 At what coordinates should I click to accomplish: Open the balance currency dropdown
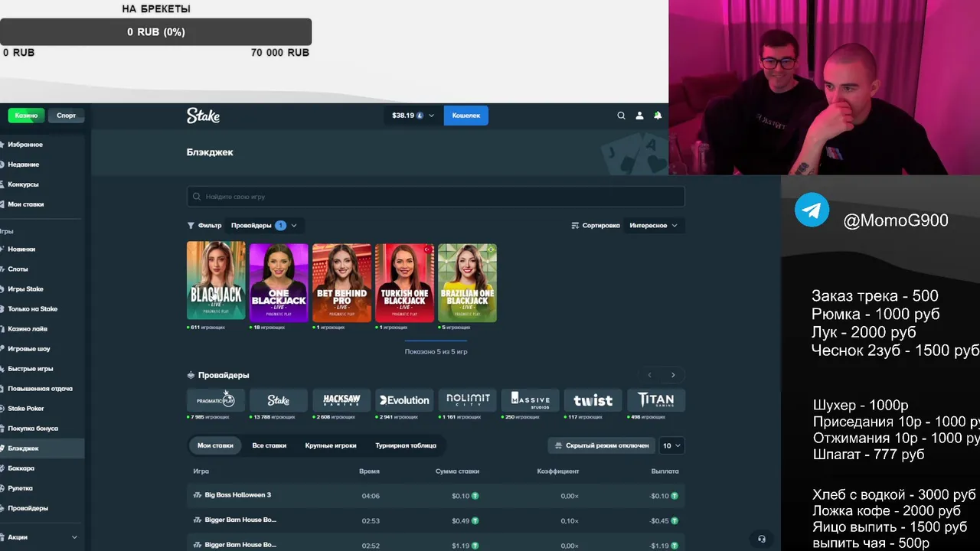coord(432,116)
